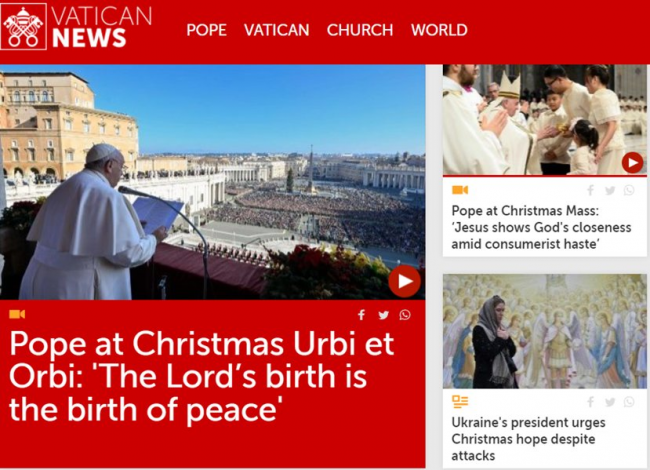The image size is (650, 470).
Task: Click the Vatican crossed keys logo
Action: [24, 27]
